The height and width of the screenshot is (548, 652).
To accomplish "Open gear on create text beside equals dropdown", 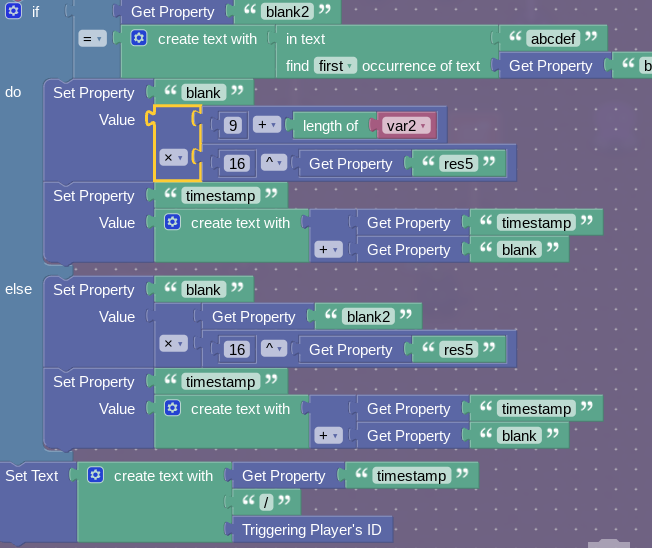I will click(139, 39).
